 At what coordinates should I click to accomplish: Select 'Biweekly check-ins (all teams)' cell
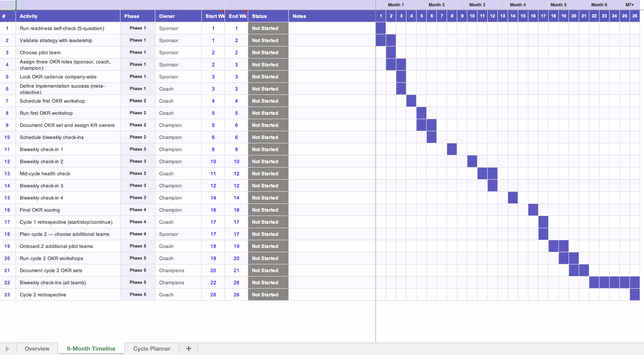[x=68, y=283]
